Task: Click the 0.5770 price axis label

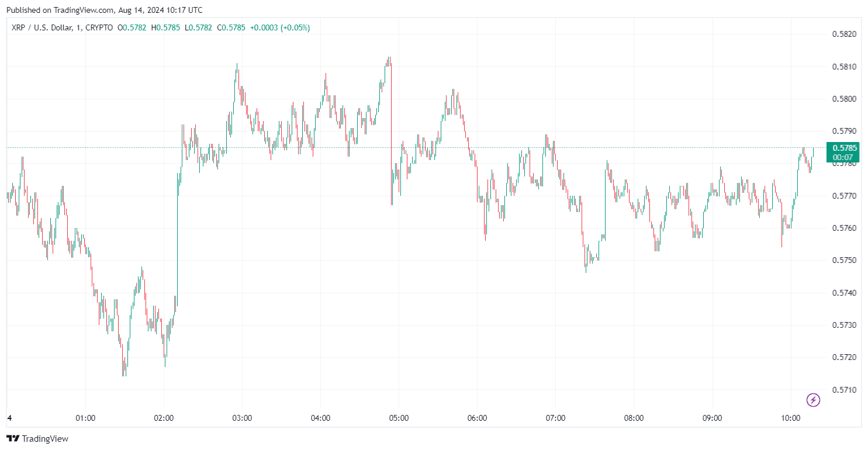Action: 844,196
